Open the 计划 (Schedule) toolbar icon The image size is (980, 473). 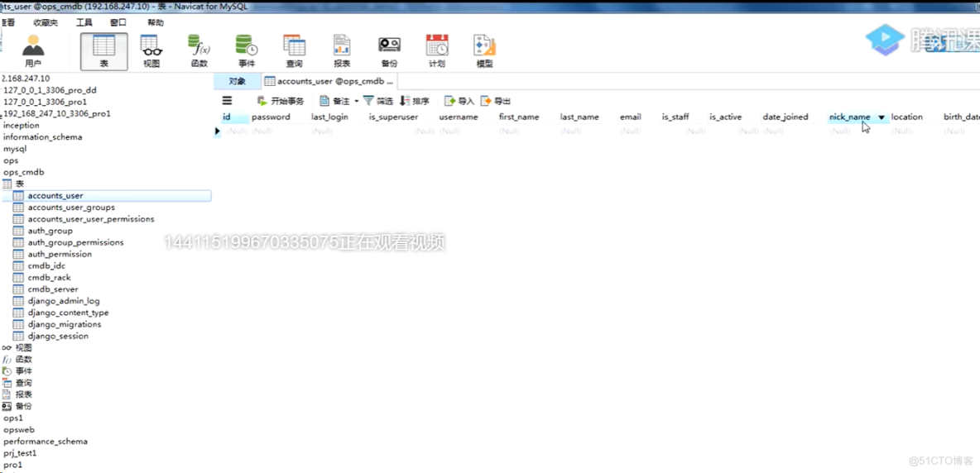437,51
